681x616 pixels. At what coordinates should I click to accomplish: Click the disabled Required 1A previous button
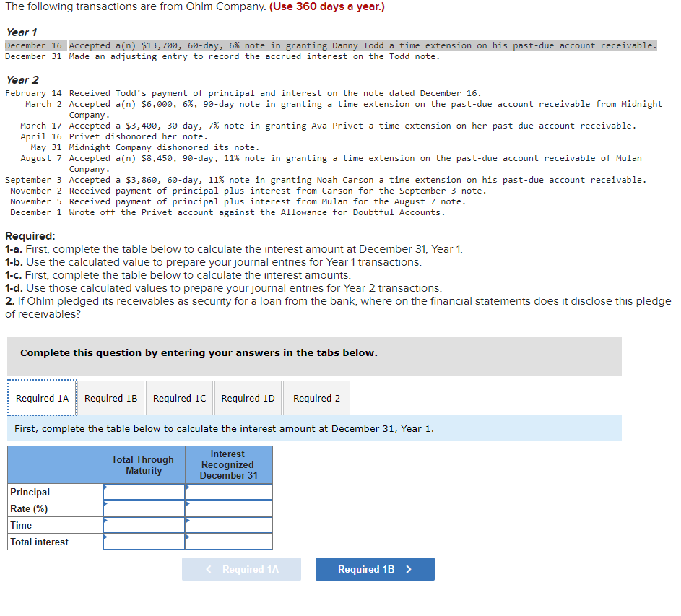tap(241, 569)
